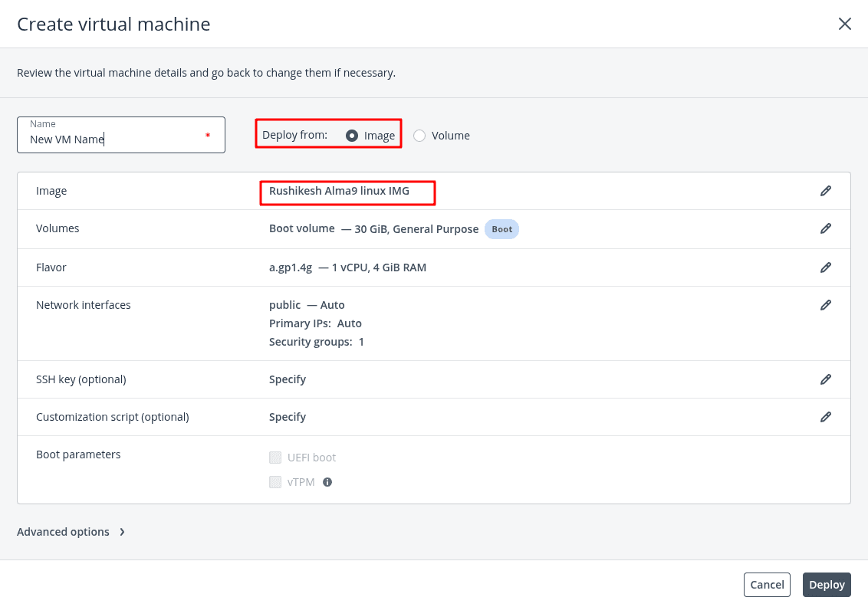Show vTPM info tooltip icon
Image resolution: width=868 pixels, height=607 pixels.
point(327,482)
